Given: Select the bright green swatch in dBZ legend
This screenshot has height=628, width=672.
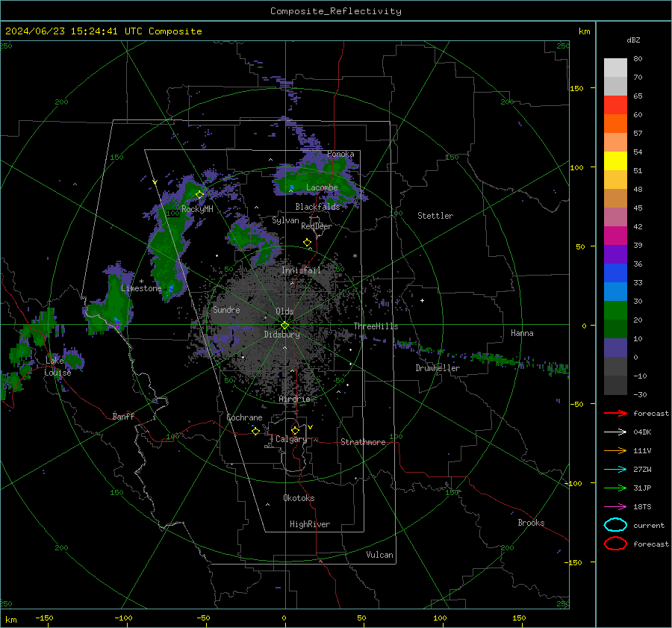Looking at the screenshot, I should pos(615,310).
